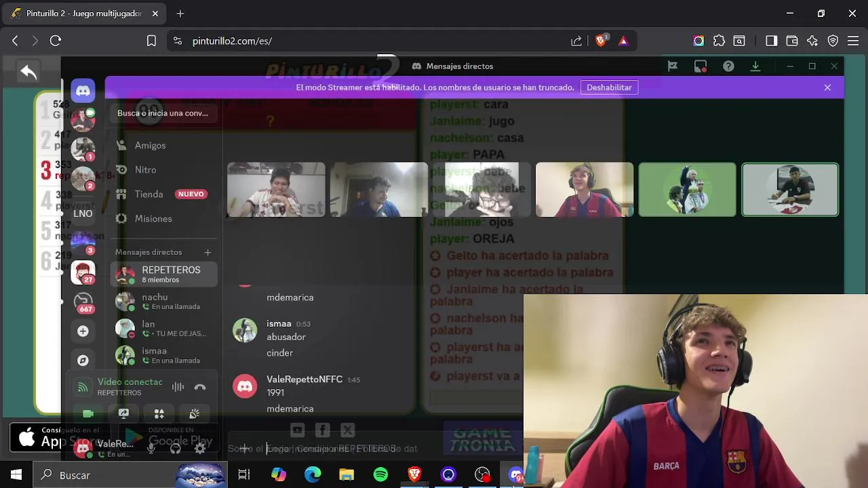Screen dimensions: 868x488
Task: Add a server with the plus icon
Action: (83, 331)
